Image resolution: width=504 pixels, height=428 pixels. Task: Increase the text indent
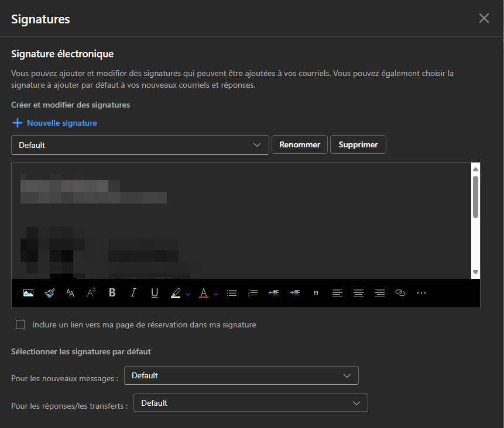(295, 293)
